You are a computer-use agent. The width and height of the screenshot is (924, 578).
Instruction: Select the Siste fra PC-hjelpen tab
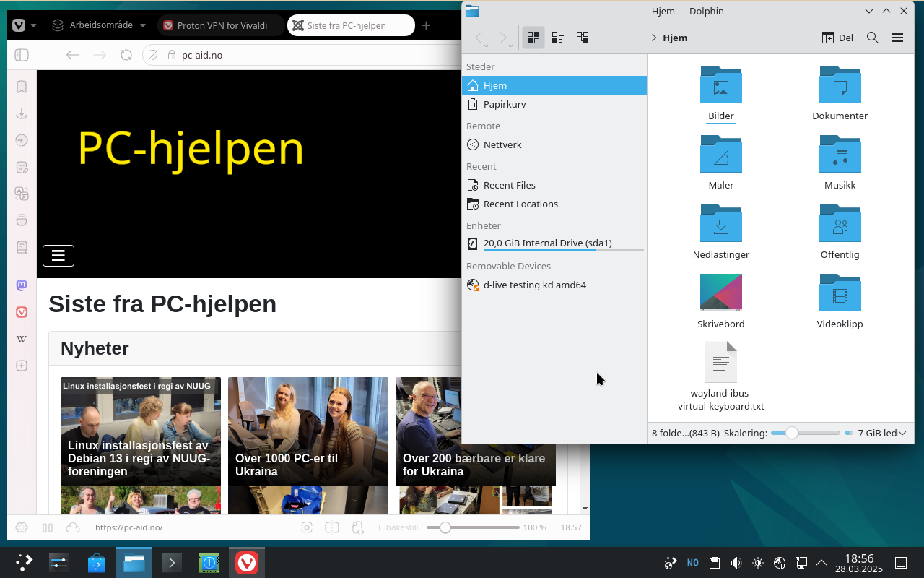(351, 25)
